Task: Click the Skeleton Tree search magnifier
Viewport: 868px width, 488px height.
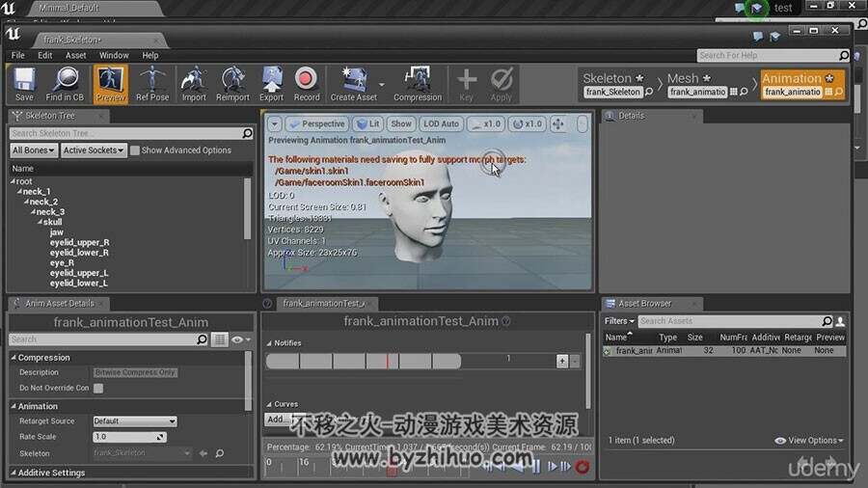Action: click(248, 133)
